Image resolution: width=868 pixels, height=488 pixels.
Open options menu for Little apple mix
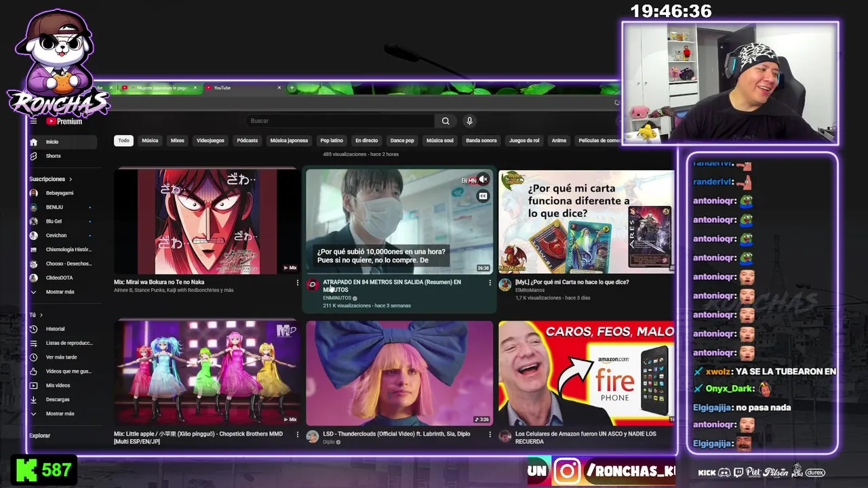tap(297, 434)
